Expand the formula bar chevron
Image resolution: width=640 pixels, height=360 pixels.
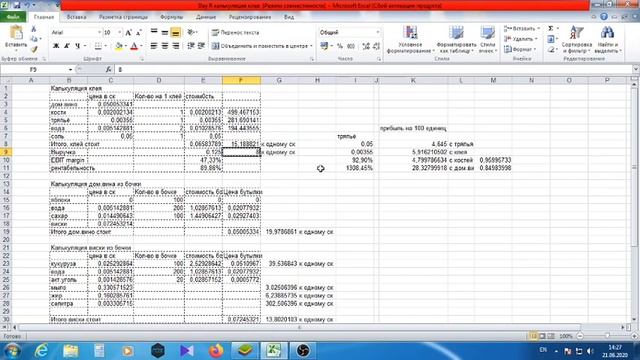(x=636, y=69)
